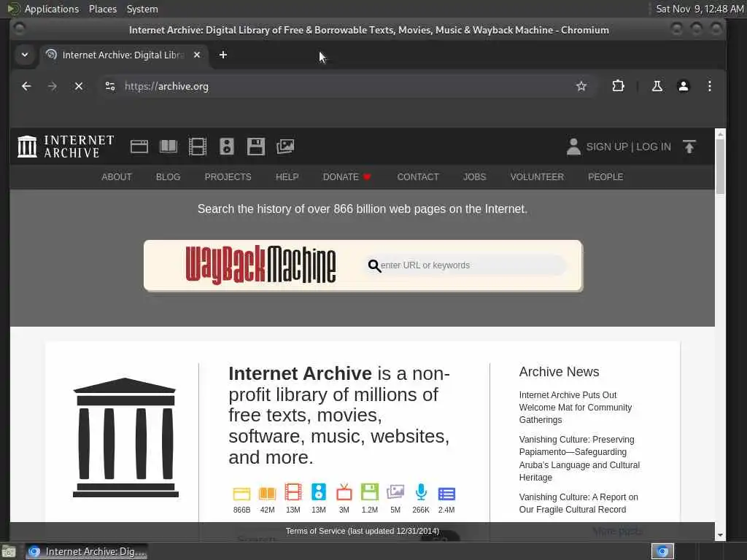Open the Images icon in navbar
The image size is (747, 560).
[x=285, y=146]
